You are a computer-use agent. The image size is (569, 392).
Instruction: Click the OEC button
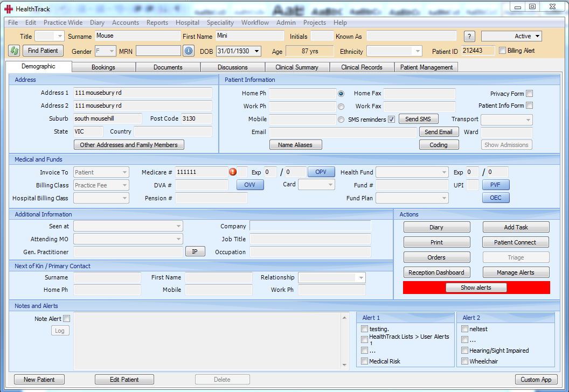[x=496, y=198]
